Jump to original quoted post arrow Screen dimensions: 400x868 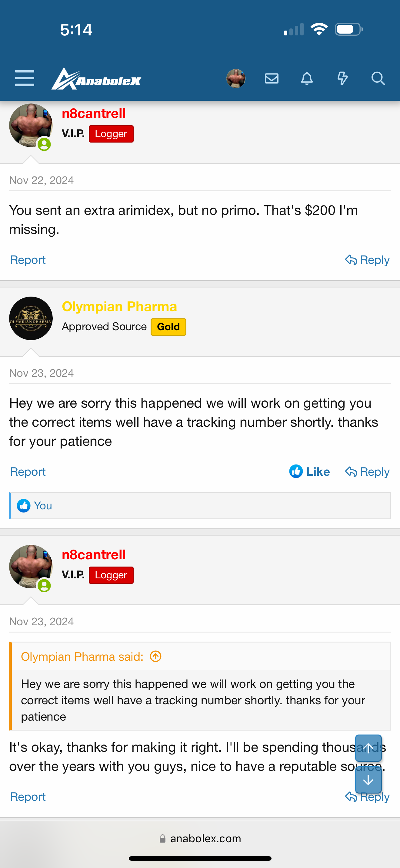pos(155,656)
